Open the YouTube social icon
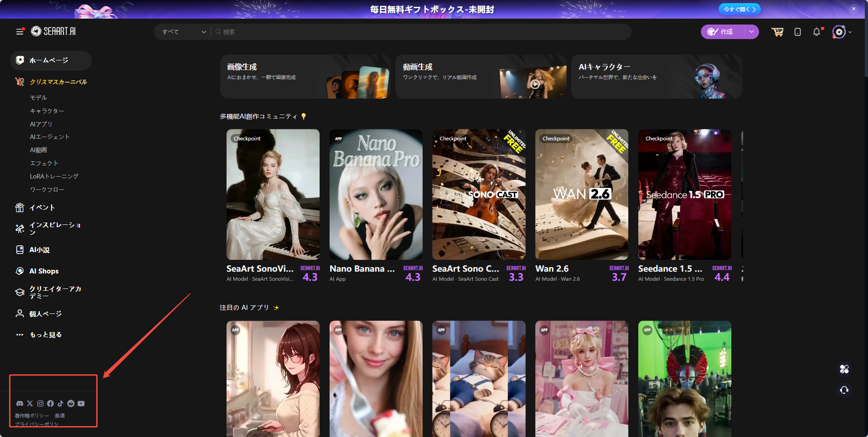The width and height of the screenshot is (868, 437). 81,403
